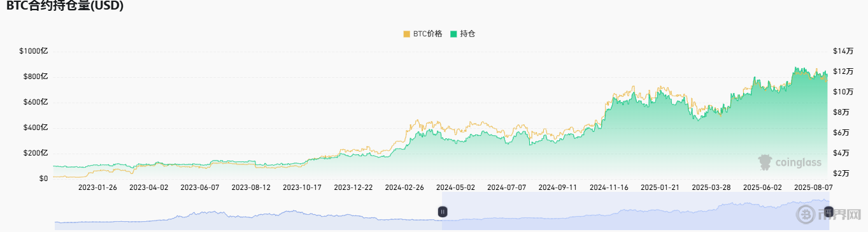Toggle the 持仓 legend series
The height and width of the screenshot is (232, 868).
(x=462, y=34)
